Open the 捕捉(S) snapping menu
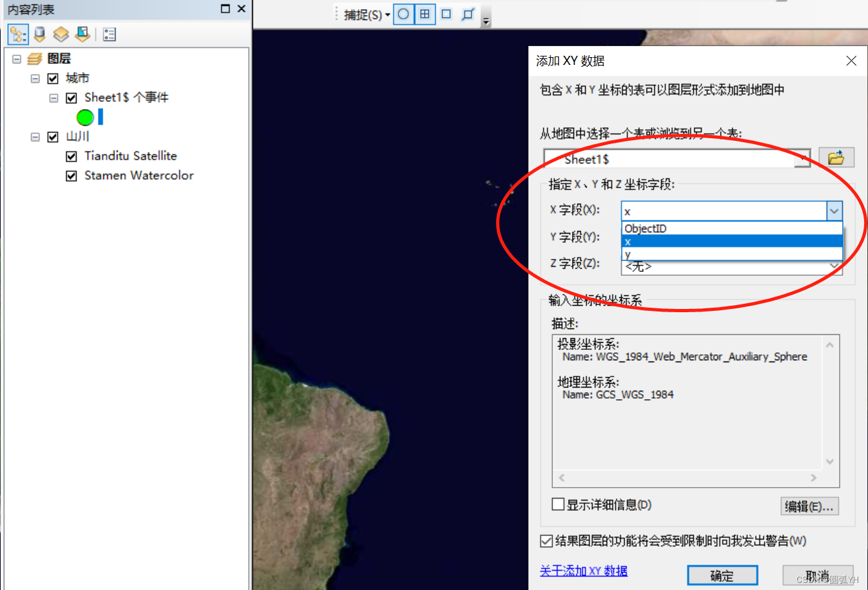 pyautogui.click(x=364, y=14)
